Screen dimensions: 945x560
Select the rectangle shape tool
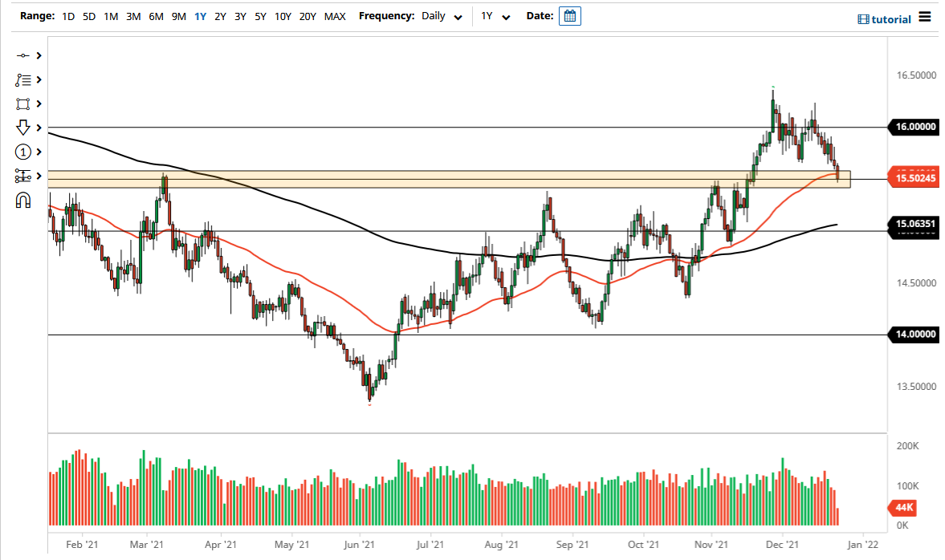pos(23,103)
